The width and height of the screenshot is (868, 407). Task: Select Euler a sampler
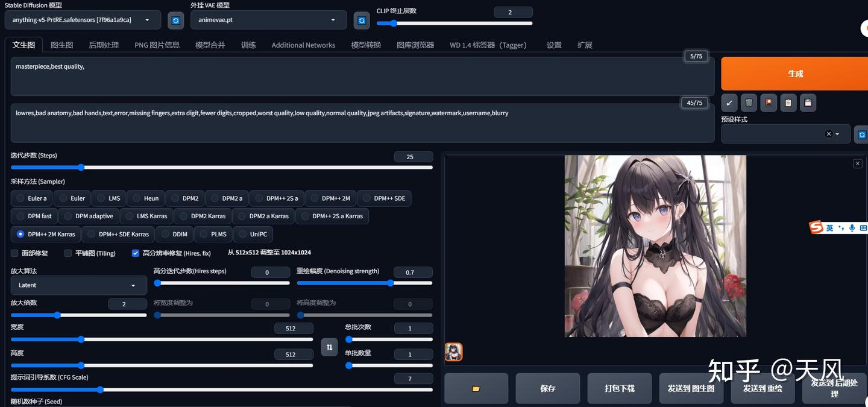(x=31, y=198)
